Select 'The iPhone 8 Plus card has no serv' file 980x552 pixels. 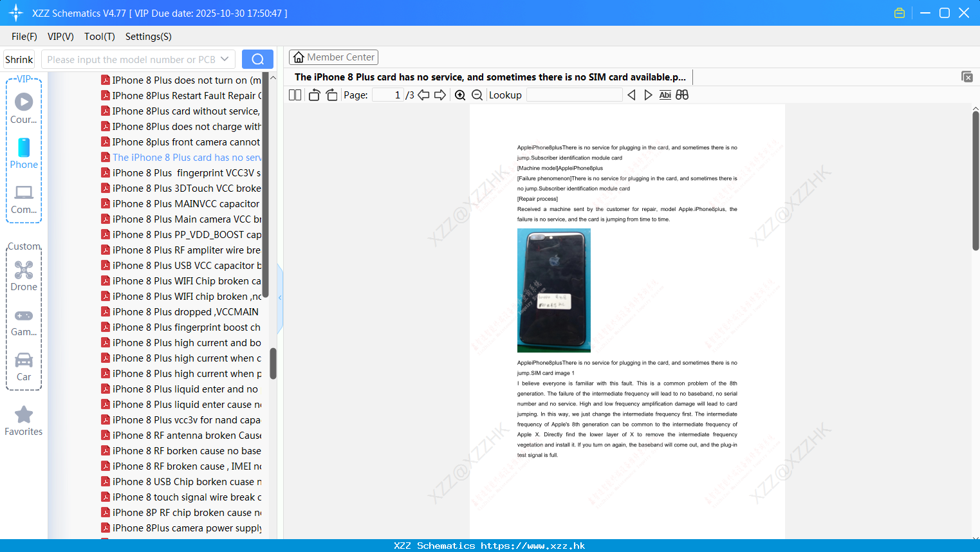181,158
